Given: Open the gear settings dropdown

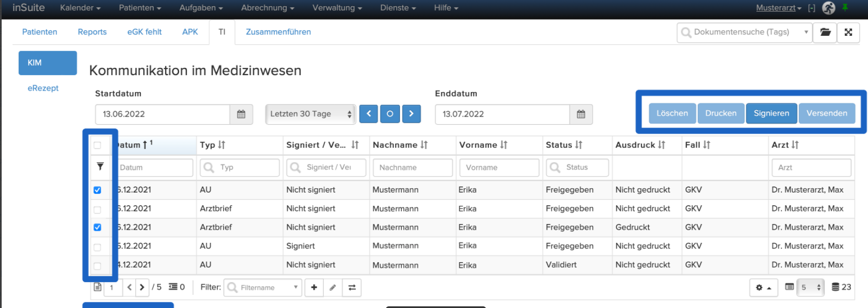Looking at the screenshot, I should click(764, 288).
